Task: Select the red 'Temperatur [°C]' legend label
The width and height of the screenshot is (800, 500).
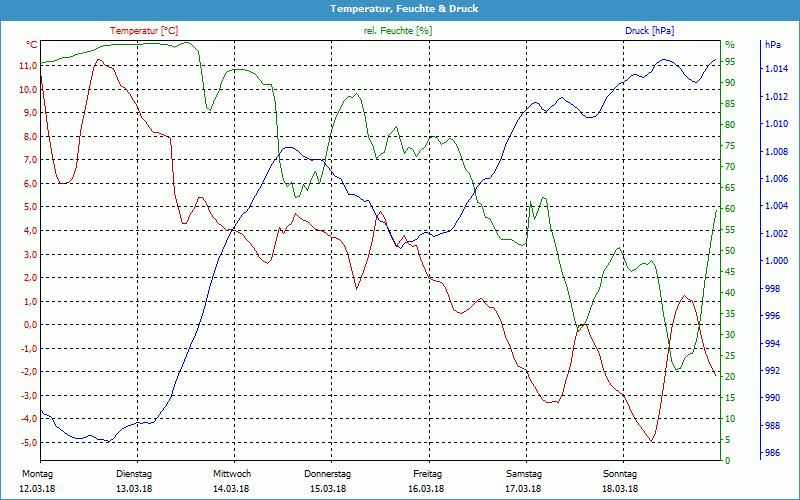Action: (144, 31)
